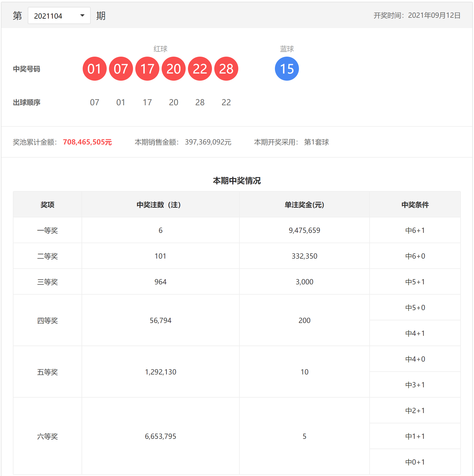This screenshot has height=476, width=474.
Task: Click the red ball numbered 07
Action: [121, 69]
